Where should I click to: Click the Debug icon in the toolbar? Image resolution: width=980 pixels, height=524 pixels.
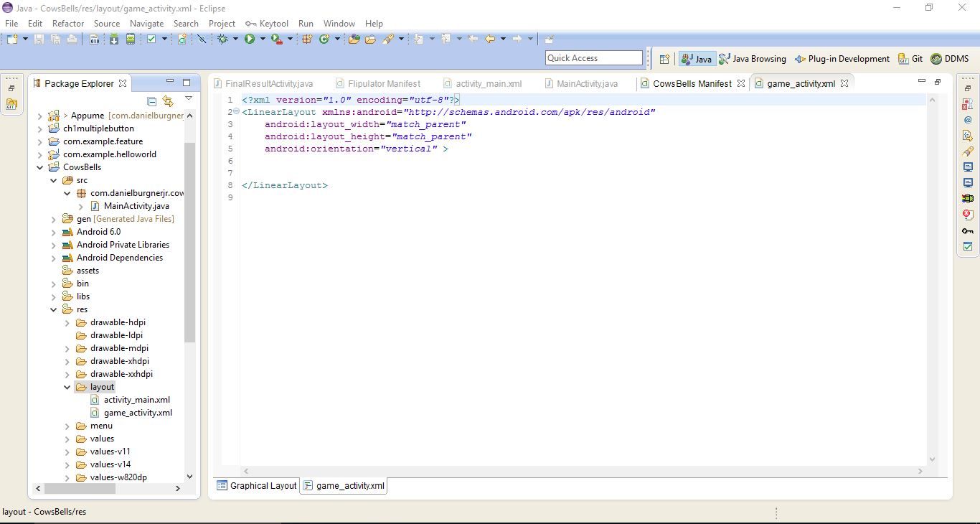[222, 39]
